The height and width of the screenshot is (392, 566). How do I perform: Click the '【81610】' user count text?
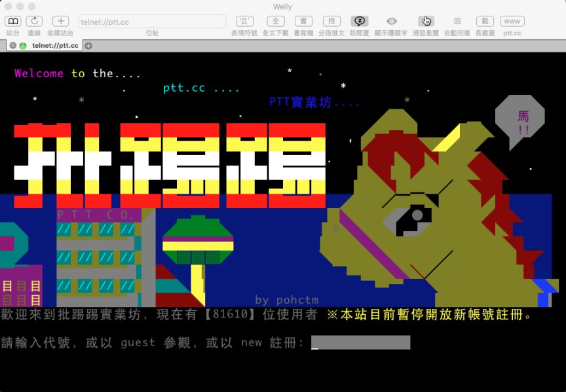click(x=229, y=314)
